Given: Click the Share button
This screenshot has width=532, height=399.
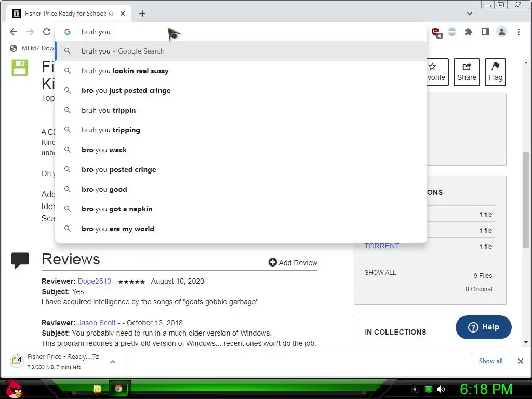Looking at the screenshot, I should pyautogui.click(x=467, y=72).
